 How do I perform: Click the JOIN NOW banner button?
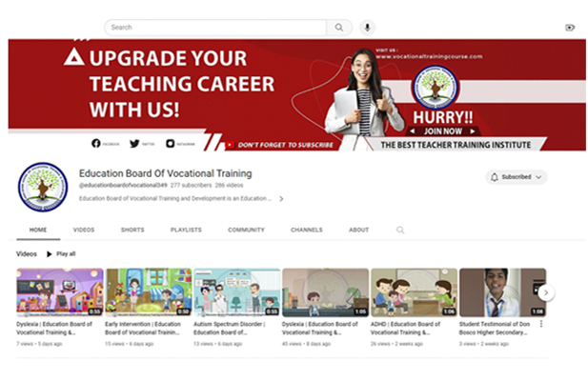click(x=442, y=131)
